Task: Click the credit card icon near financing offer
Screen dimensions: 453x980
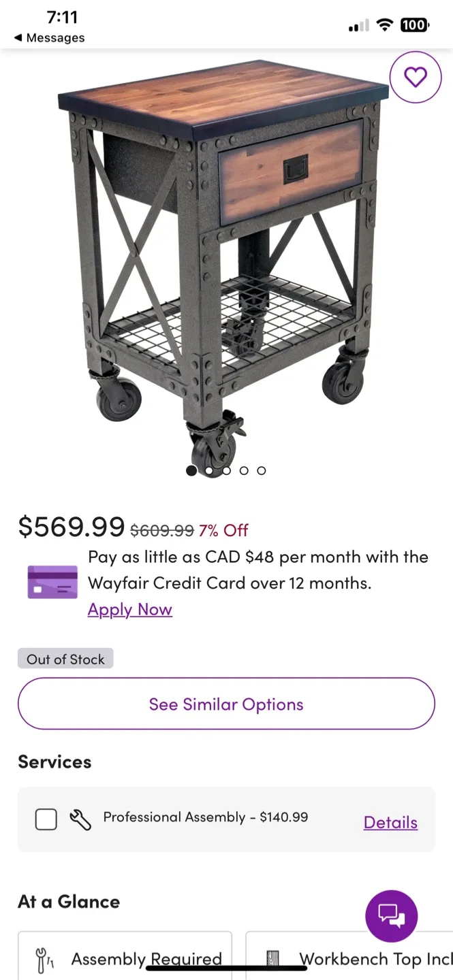Action: [x=52, y=583]
